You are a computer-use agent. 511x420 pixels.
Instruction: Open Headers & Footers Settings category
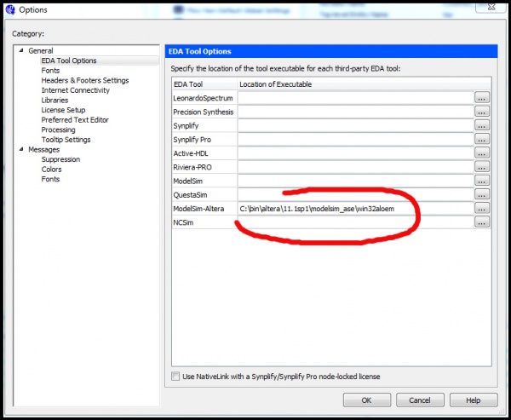[x=85, y=80]
